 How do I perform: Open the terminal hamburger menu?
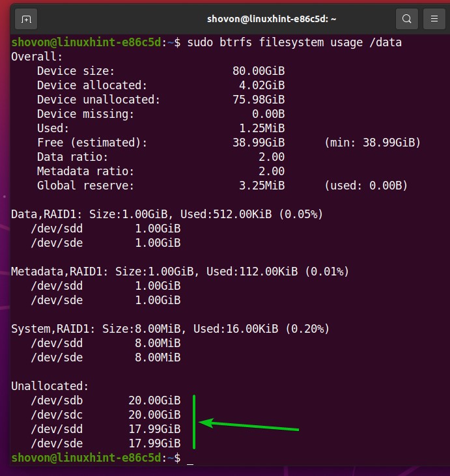coord(431,19)
